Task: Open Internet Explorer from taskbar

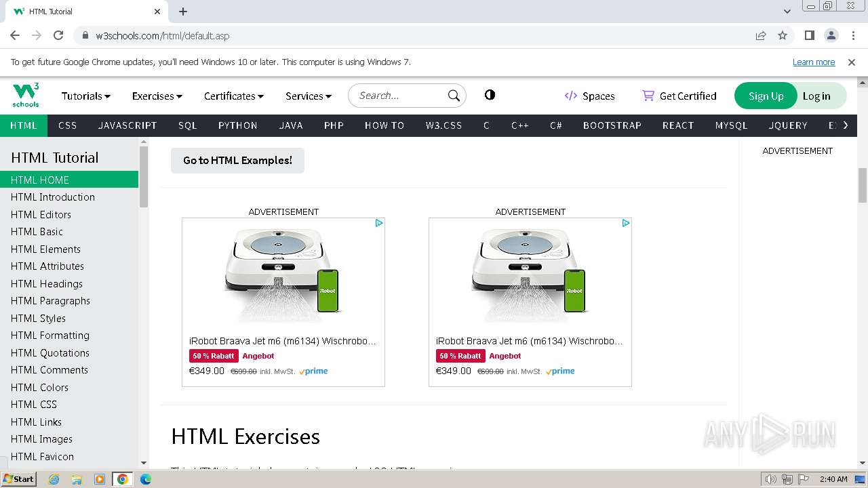Action: (x=54, y=479)
